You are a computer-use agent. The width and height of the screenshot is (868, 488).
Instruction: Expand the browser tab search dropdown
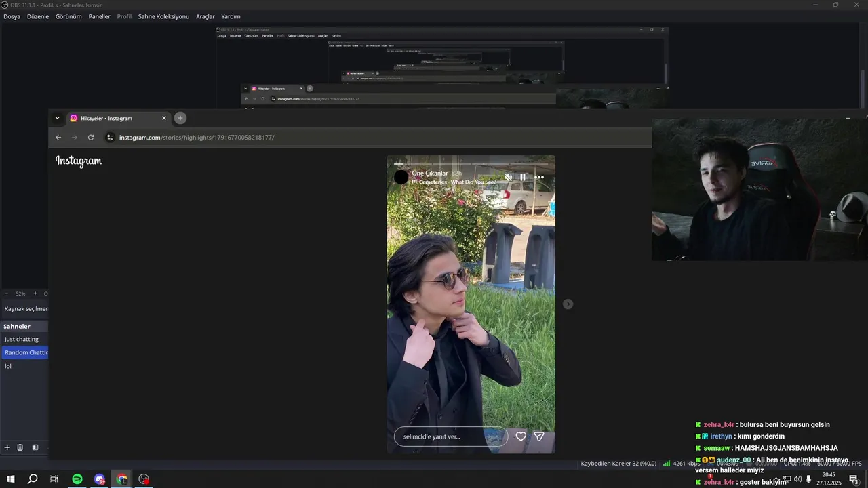(57, 118)
